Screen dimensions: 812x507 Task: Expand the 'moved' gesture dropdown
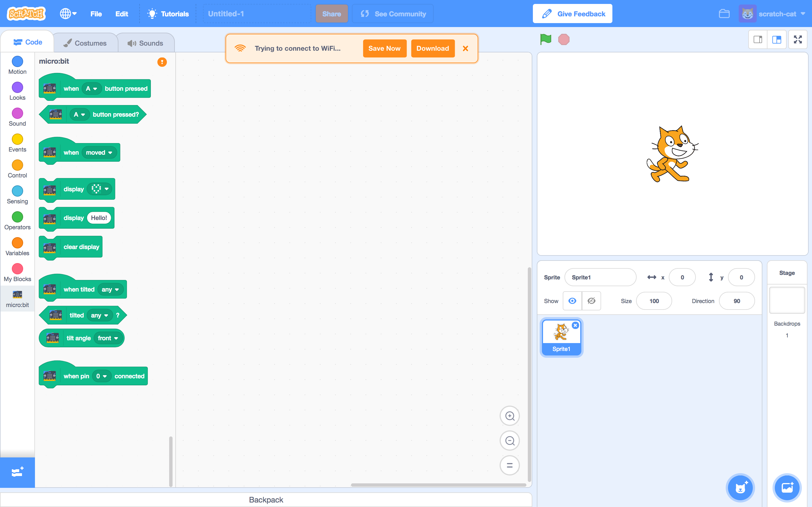click(99, 153)
